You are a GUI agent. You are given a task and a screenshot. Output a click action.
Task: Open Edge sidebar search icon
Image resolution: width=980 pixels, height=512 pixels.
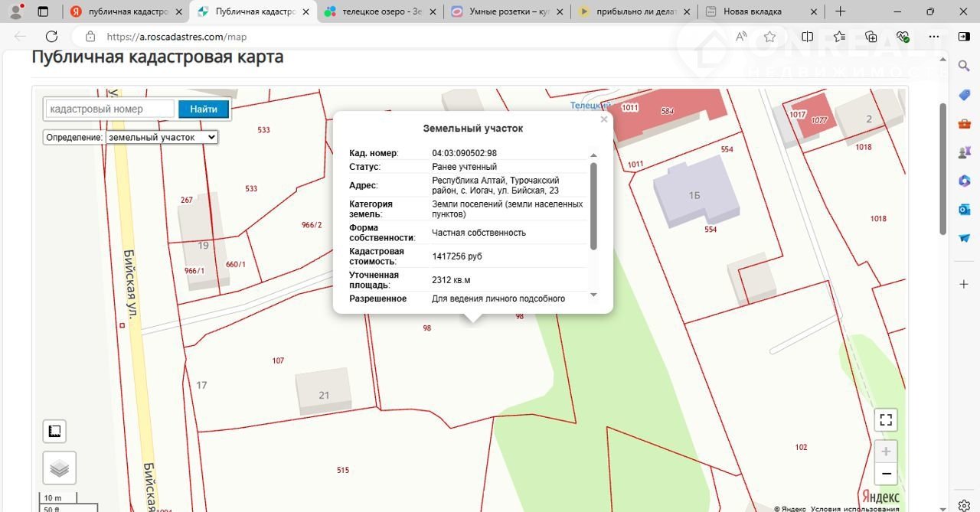(964, 67)
